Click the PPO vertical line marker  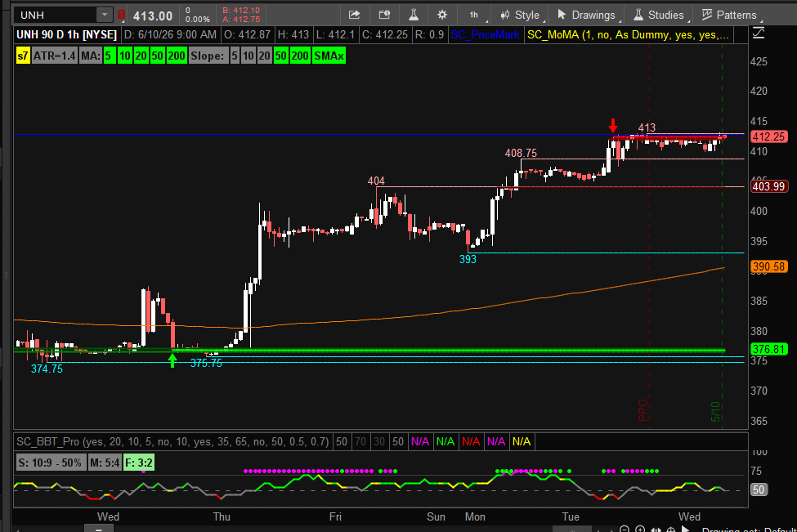(643, 410)
